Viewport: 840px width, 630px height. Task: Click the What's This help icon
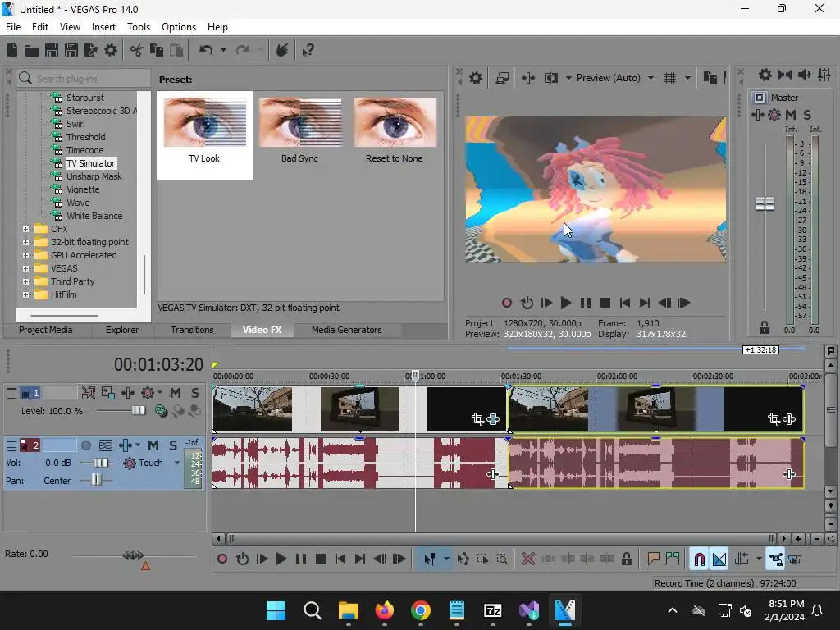pos(308,50)
